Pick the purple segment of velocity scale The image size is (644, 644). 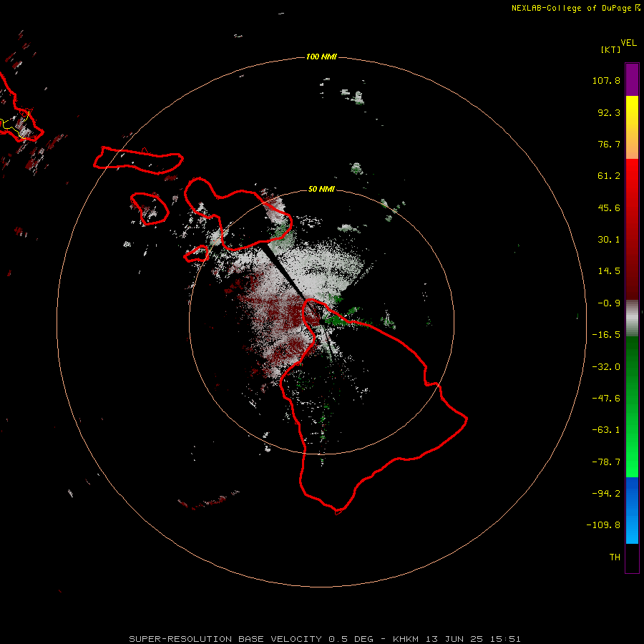point(632,79)
